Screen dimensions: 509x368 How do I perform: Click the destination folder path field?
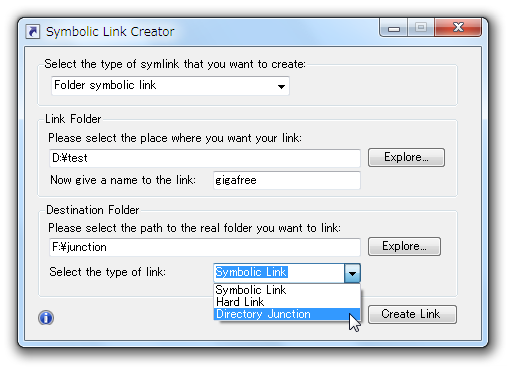tap(205, 247)
